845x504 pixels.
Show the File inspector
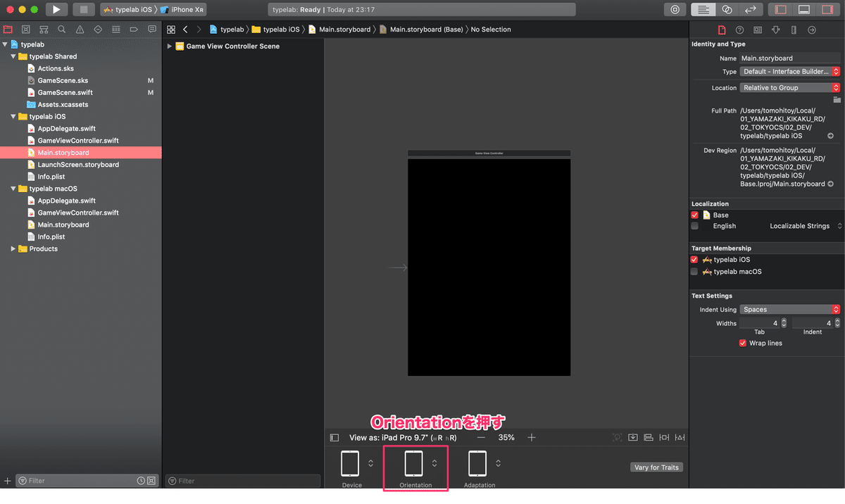click(x=722, y=30)
